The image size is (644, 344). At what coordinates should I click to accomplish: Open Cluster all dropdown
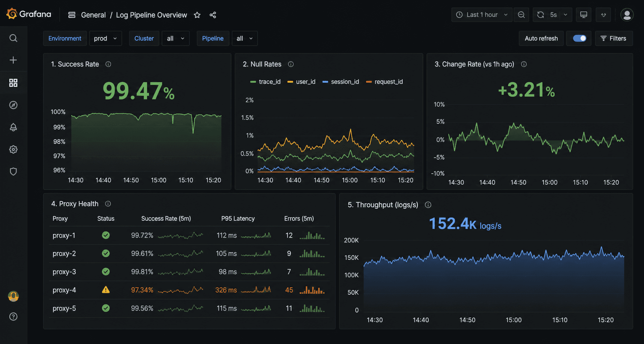click(x=176, y=38)
